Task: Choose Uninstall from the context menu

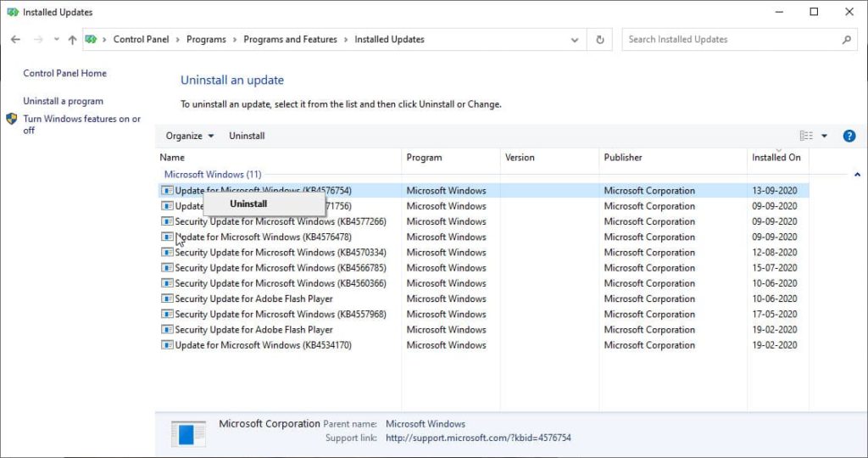Action: coord(264,204)
